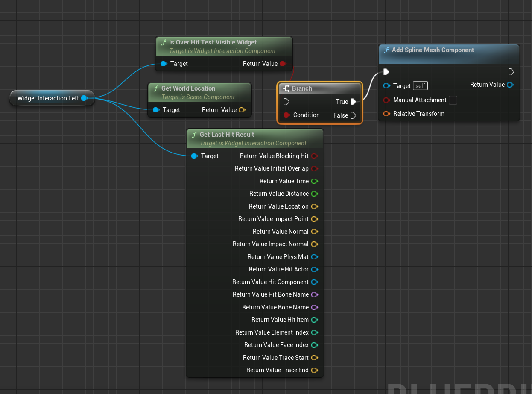The width and height of the screenshot is (532, 394).
Task: Click the Relative Transform input pin
Action: pyautogui.click(x=386, y=114)
